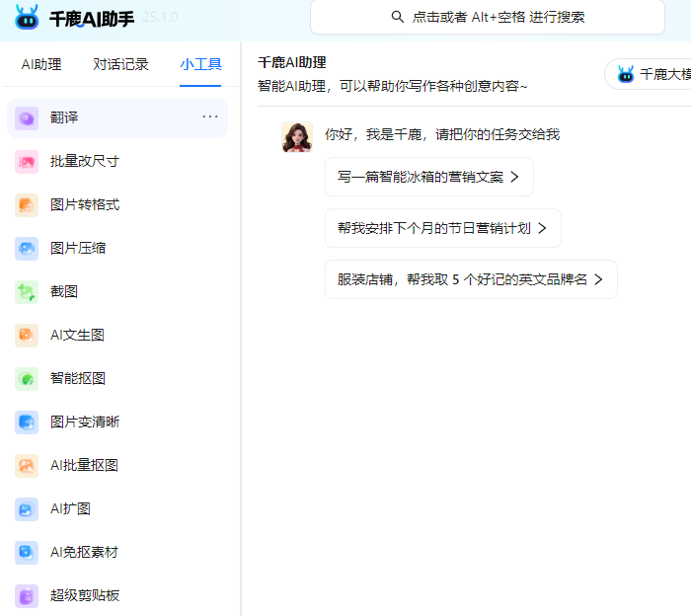Viewport: 691px width, 616px height.
Task: Select the 小工具 tab
Action: click(x=200, y=64)
